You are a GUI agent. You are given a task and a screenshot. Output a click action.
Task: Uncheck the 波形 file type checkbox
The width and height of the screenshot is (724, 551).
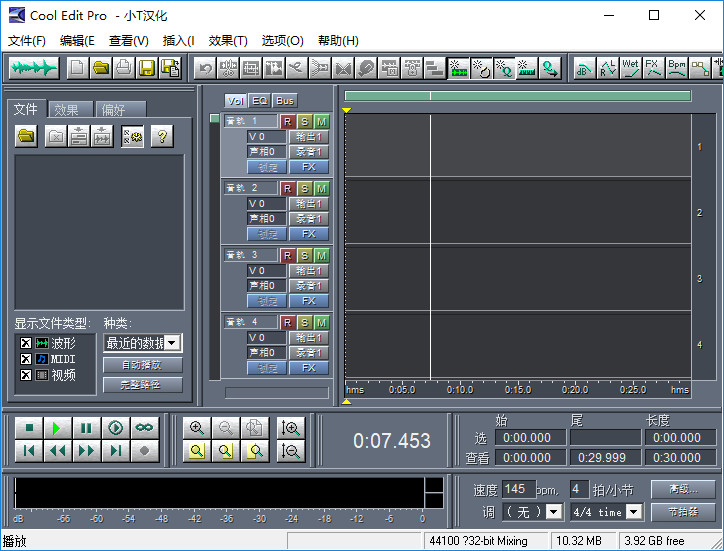point(26,343)
